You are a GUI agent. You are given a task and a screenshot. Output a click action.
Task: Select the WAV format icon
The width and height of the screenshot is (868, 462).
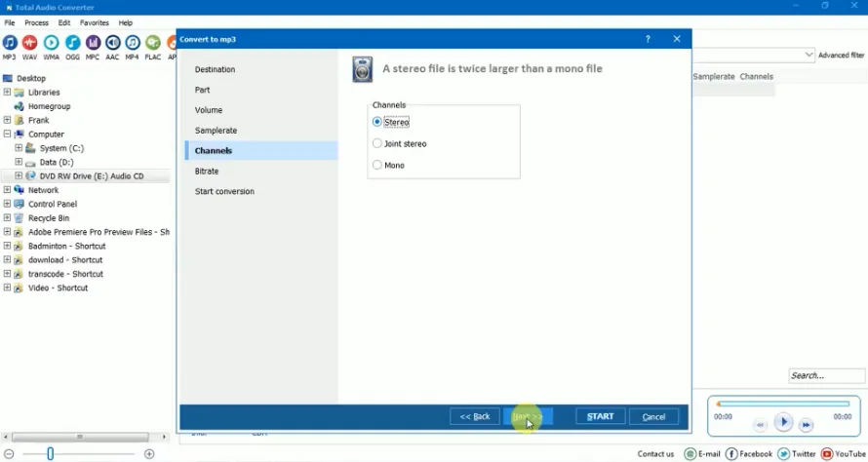30,43
